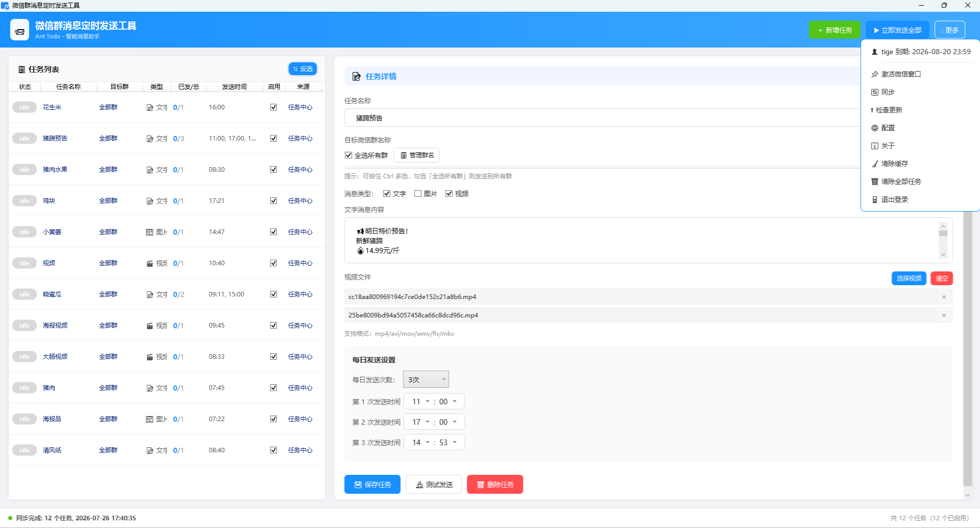Click the 立即发送全部 button
980x528 pixels.
pyautogui.click(x=897, y=30)
